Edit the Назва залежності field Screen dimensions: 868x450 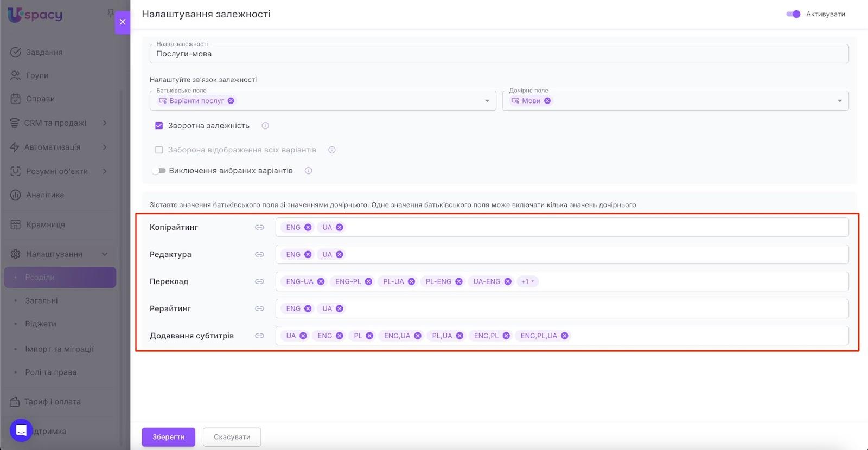tap(499, 54)
